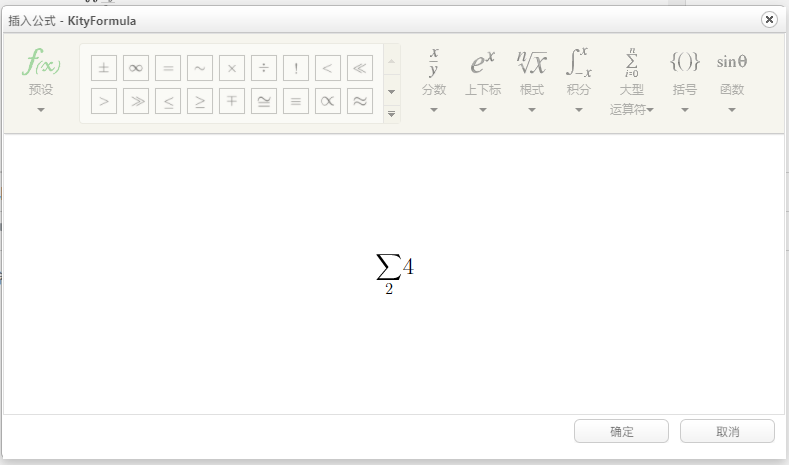Insert the congruent symbol
This screenshot has width=789, height=465.
[x=264, y=101]
